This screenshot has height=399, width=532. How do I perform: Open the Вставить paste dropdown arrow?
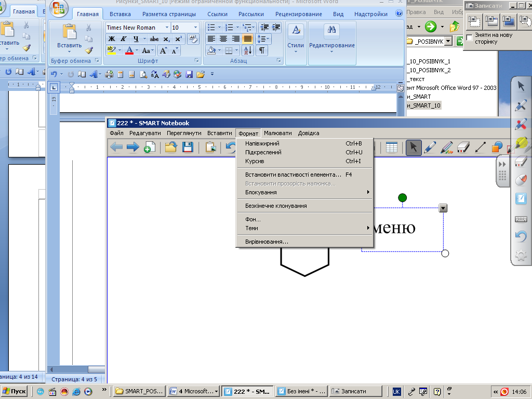tap(69, 51)
